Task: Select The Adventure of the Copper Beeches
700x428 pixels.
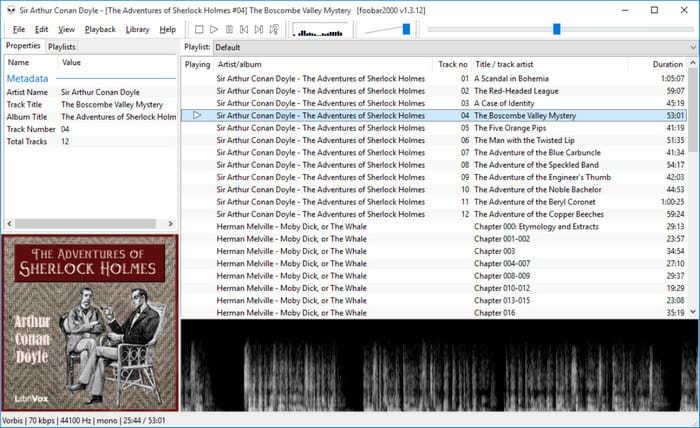Action: pos(433,214)
